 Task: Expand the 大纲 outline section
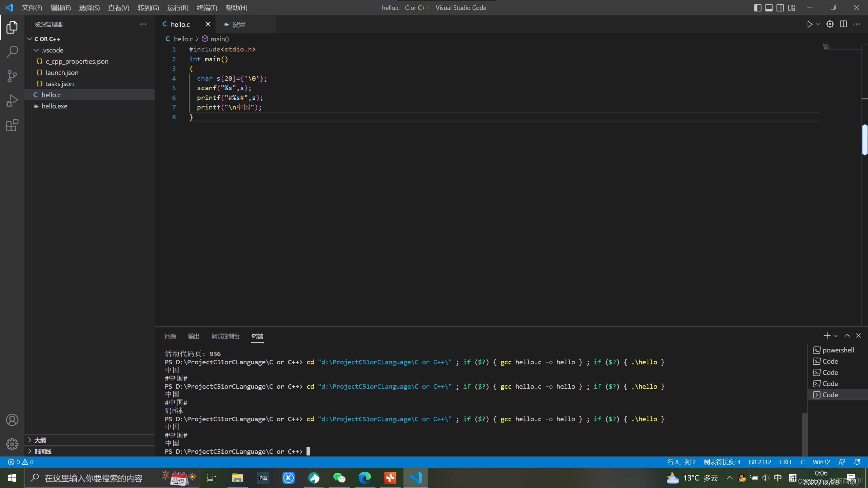pyautogui.click(x=40, y=440)
